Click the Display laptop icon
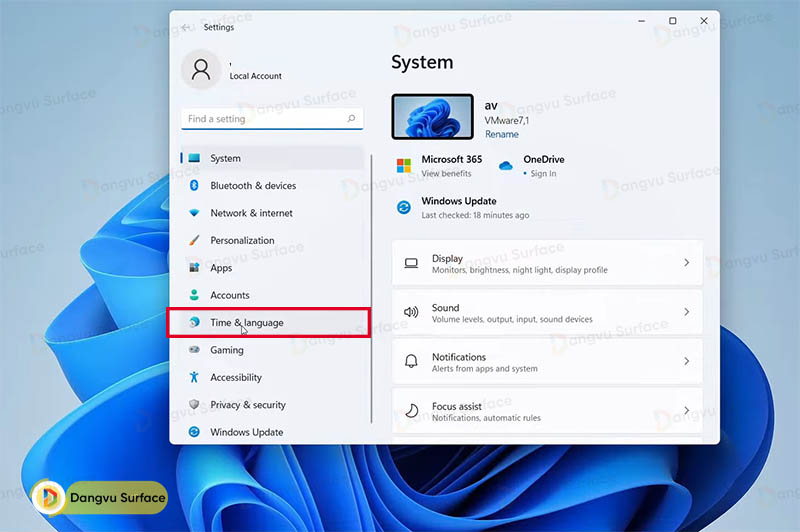Screen dimensions: 800x532 411,263
